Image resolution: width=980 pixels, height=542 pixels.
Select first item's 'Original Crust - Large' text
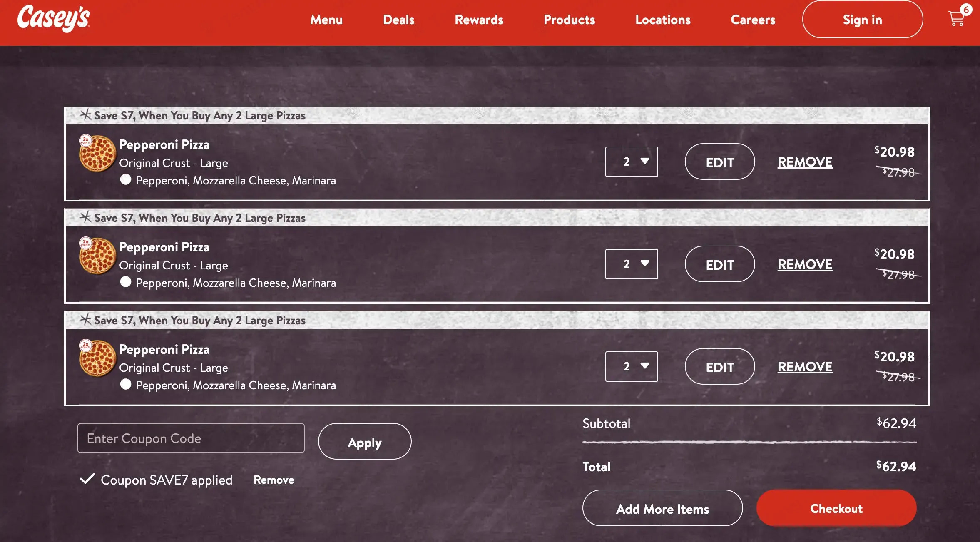174,163
